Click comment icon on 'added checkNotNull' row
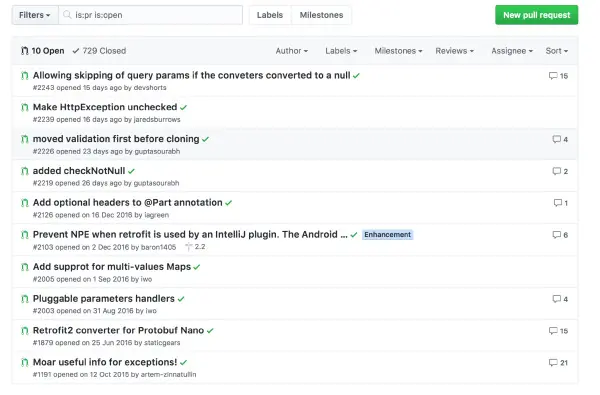600x395 pixels. pos(556,171)
